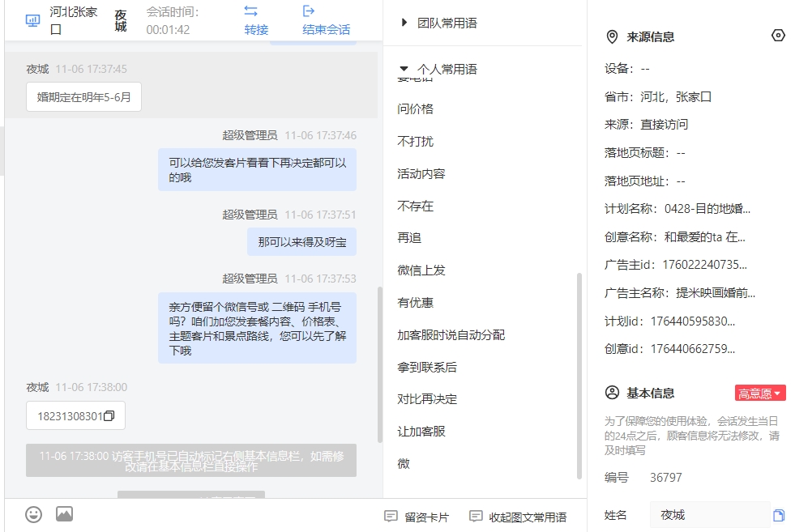Click the message starting 亲方便留个微信号
The width and height of the screenshot is (795, 532).
(x=257, y=328)
